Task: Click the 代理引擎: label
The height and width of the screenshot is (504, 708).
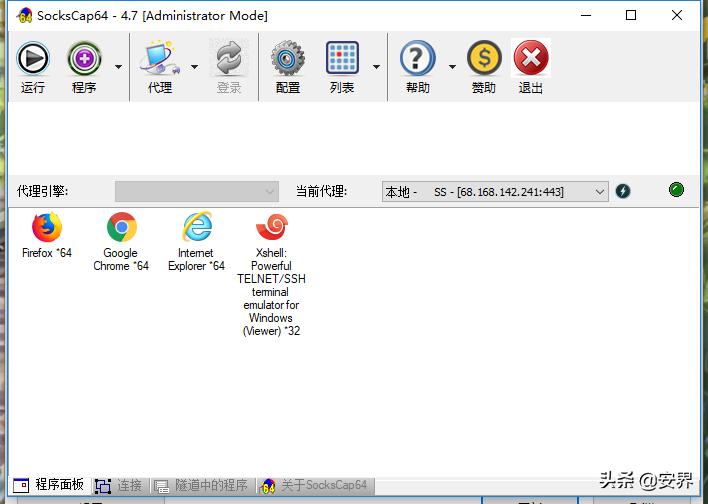Action: pos(42,191)
